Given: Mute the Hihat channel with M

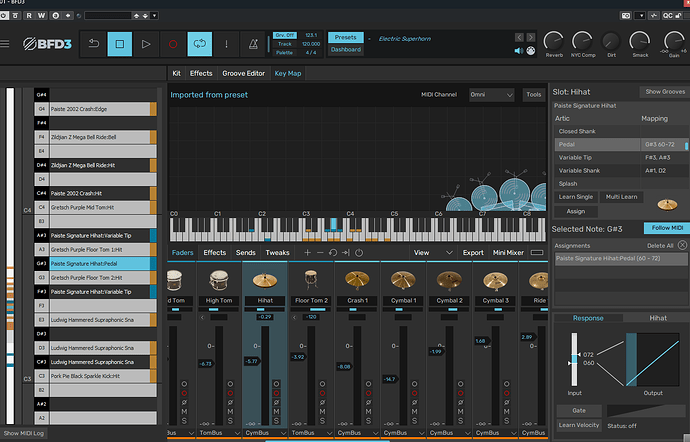Looking at the screenshot, I should (276, 411).
